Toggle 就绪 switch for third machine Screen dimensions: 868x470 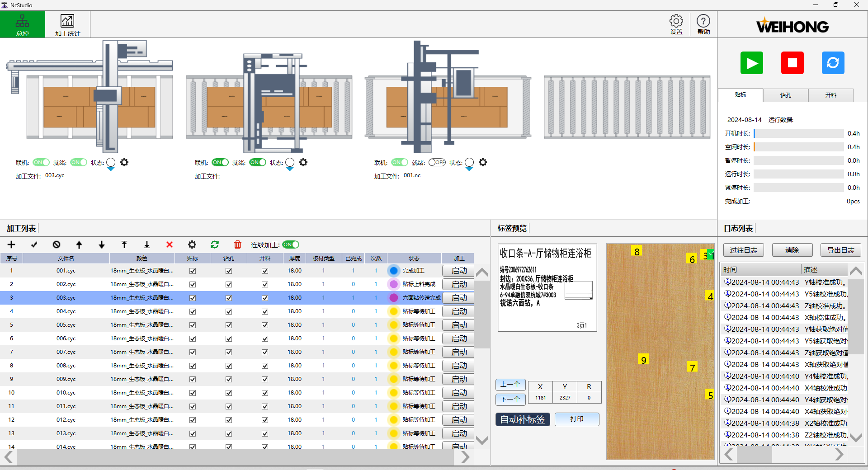click(x=437, y=162)
